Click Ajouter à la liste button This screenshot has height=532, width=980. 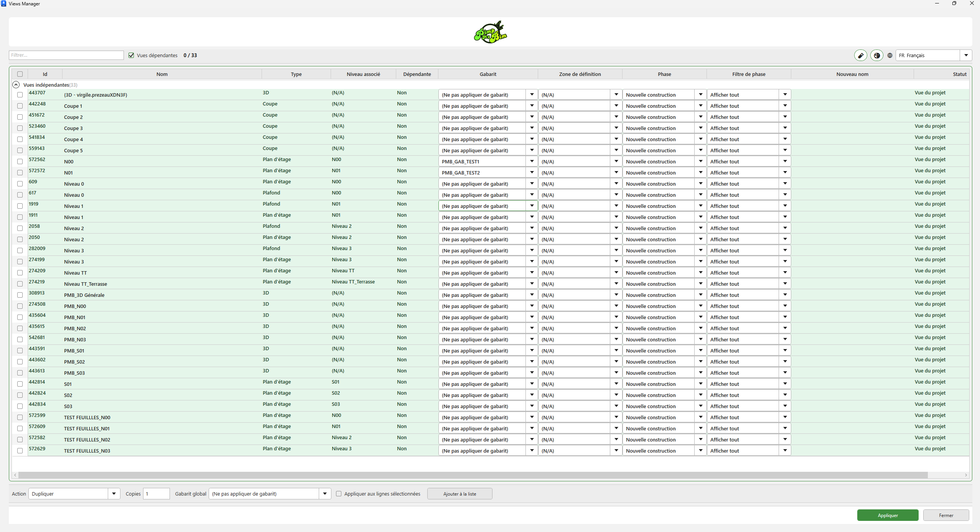click(460, 494)
